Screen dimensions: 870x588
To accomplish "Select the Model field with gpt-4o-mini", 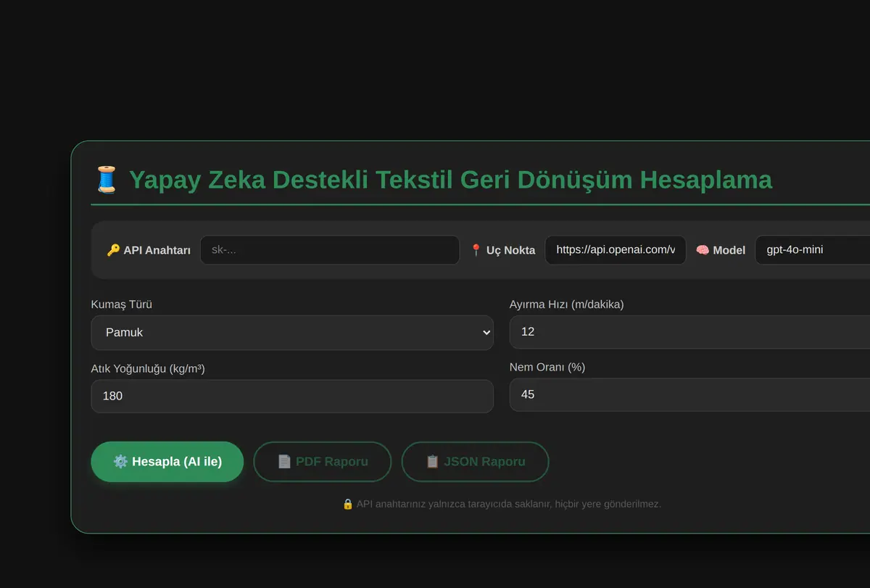I will coord(813,250).
